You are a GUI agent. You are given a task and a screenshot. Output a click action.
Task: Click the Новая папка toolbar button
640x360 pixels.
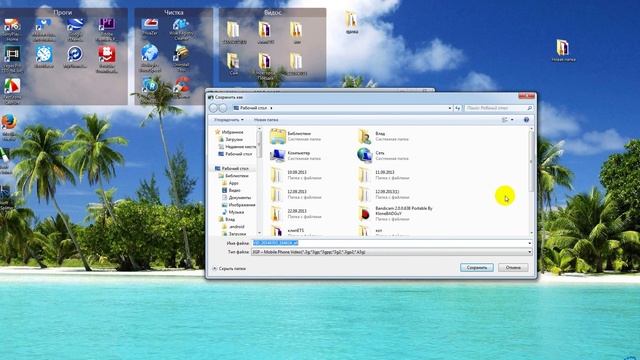point(266,120)
